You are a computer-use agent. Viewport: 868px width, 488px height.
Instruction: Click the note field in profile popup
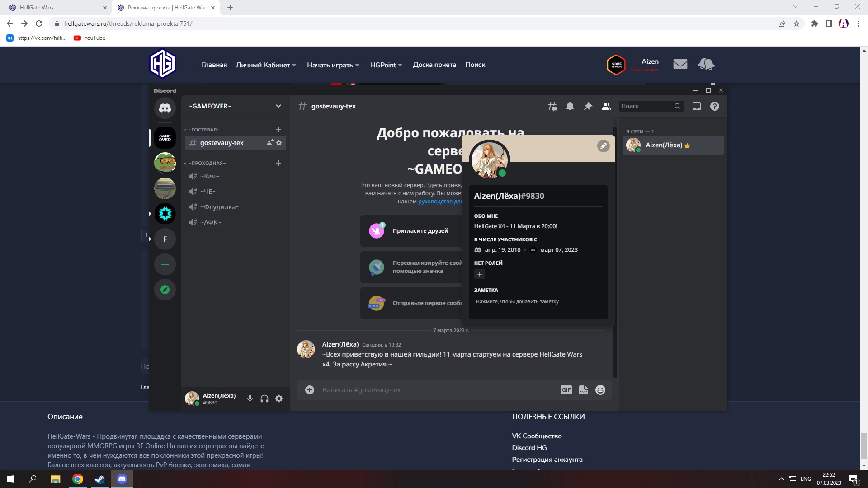click(538, 301)
